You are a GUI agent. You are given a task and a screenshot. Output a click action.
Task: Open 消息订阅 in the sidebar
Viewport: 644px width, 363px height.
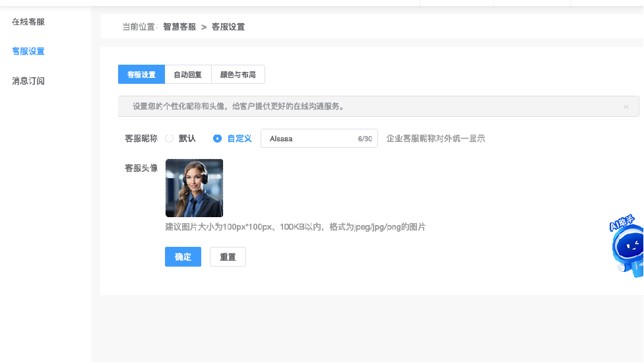pyautogui.click(x=28, y=81)
